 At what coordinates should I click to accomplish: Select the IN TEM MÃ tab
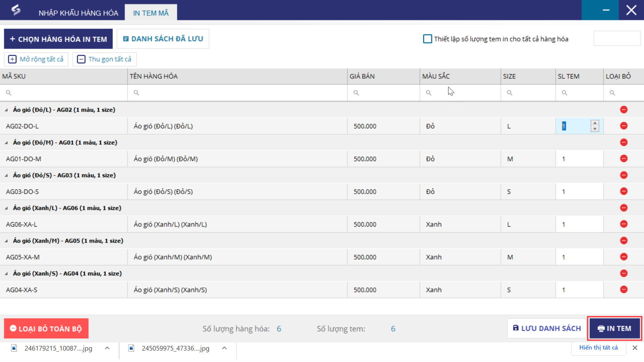[151, 13]
